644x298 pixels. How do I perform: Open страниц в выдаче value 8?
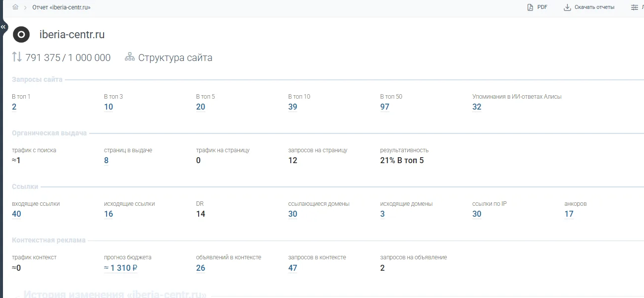click(x=107, y=160)
